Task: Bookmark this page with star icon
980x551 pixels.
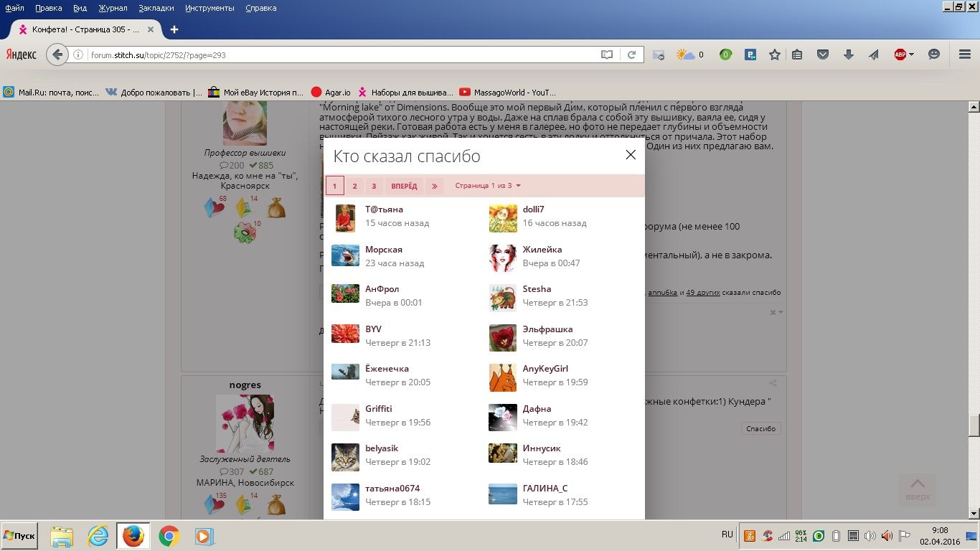Action: point(775,55)
